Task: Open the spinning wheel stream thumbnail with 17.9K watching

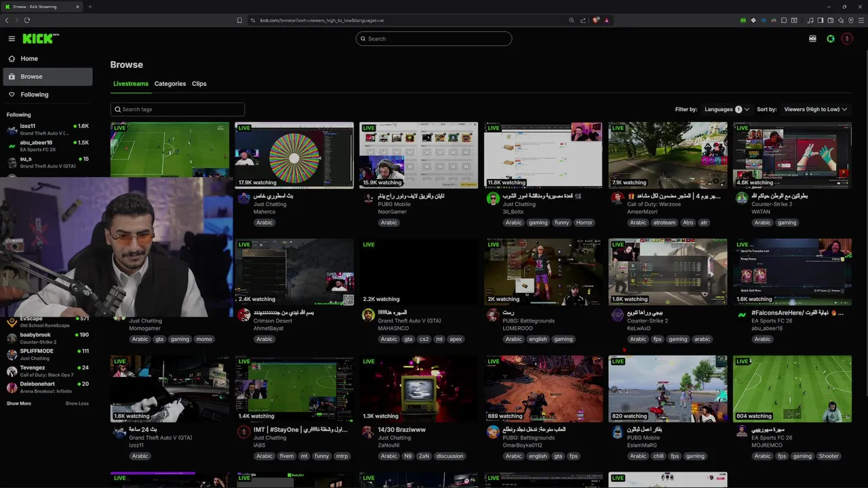Action: pos(294,155)
